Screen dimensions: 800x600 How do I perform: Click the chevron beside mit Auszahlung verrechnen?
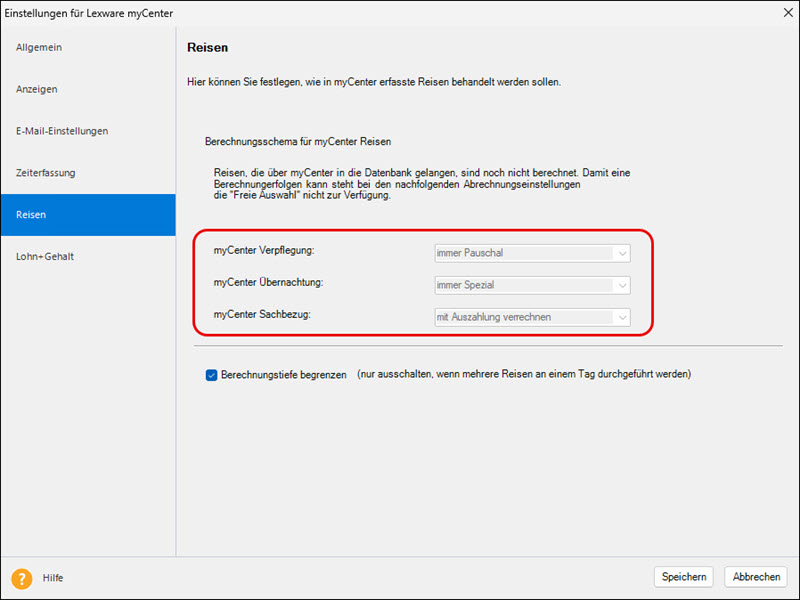click(x=622, y=318)
